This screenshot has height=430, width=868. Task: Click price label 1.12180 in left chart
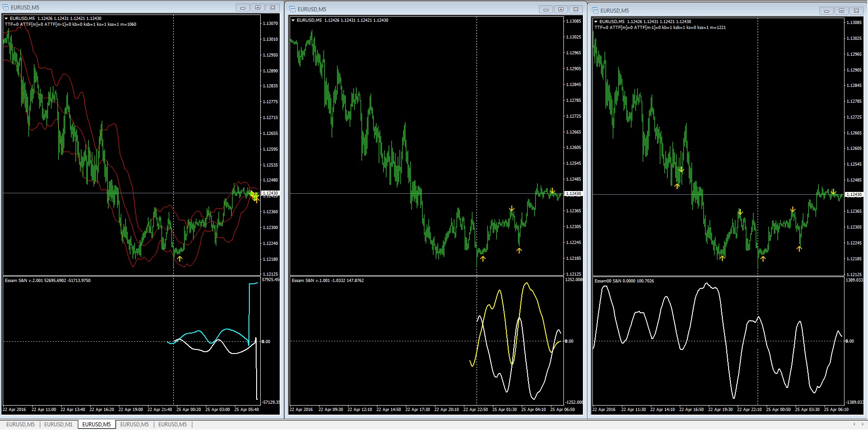pos(270,259)
